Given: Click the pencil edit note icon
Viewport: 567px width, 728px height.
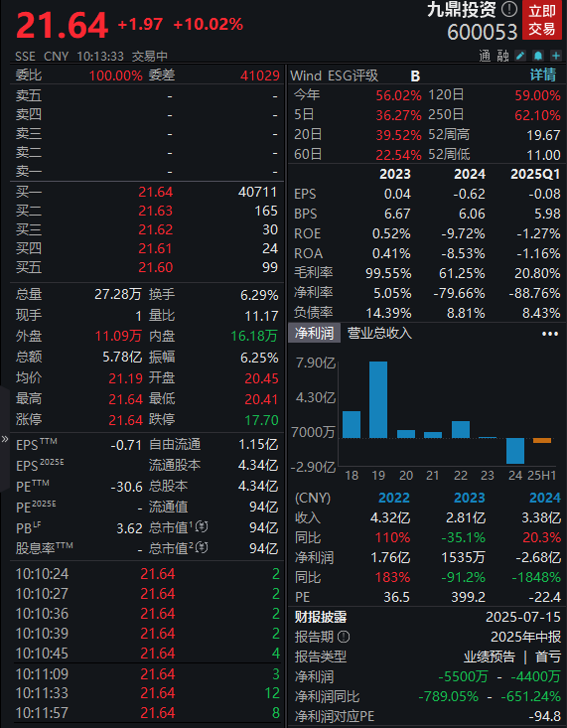Looking at the screenshot, I should point(520,57).
